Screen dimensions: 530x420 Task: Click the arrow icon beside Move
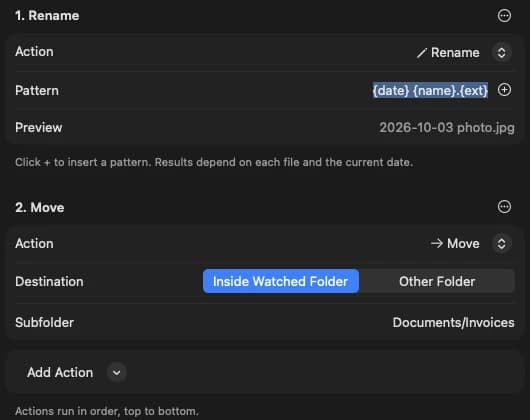(436, 243)
